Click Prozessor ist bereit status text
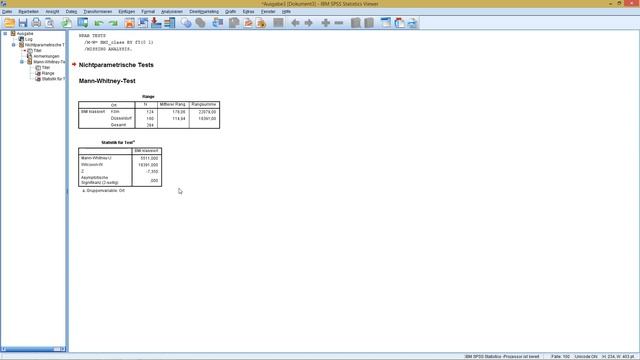Viewport: 640px width, 360px height. 502,356
